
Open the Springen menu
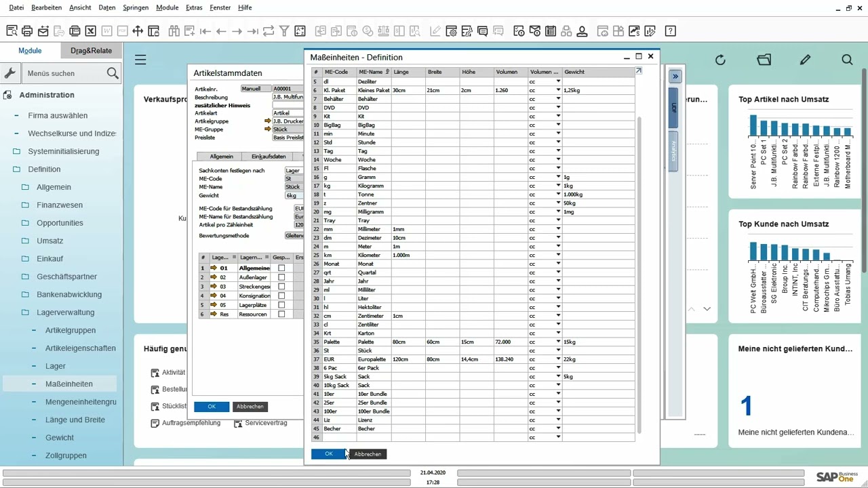[136, 7]
